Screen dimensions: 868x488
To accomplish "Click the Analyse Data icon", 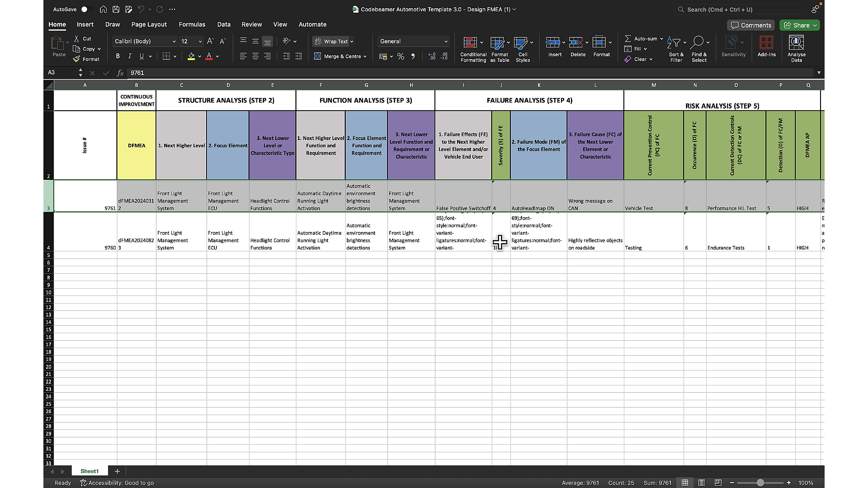I will pos(796,43).
